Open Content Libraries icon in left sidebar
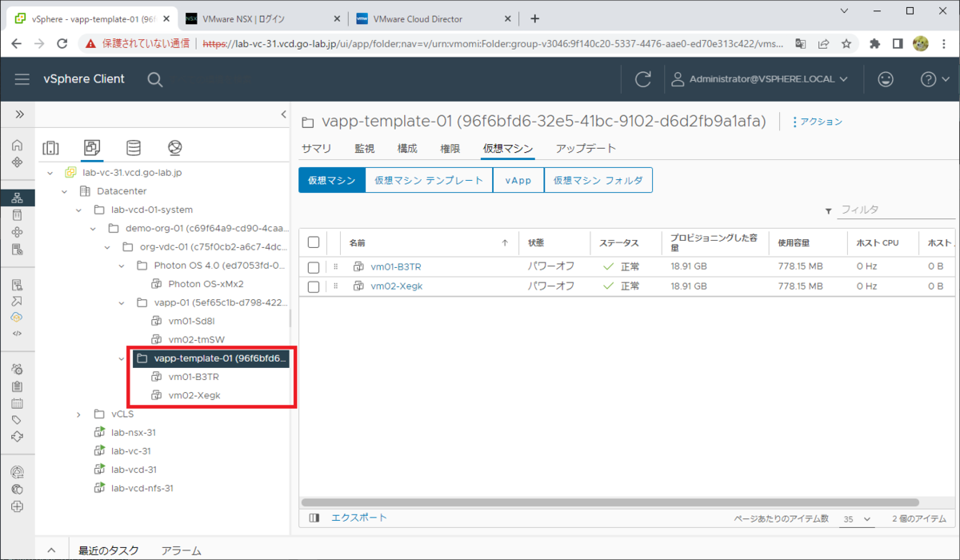This screenshot has height=560, width=960. pyautogui.click(x=17, y=214)
